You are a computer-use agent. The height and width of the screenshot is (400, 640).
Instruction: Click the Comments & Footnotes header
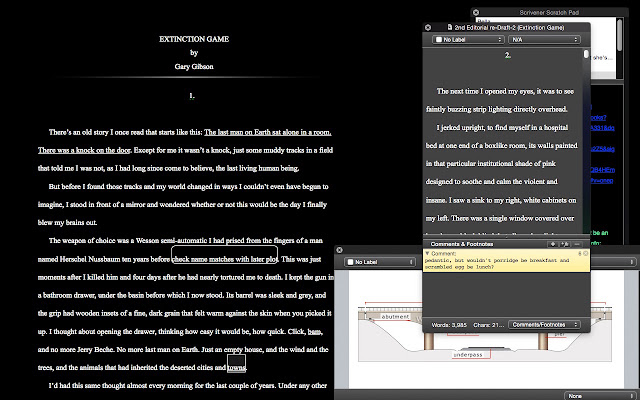(462, 244)
